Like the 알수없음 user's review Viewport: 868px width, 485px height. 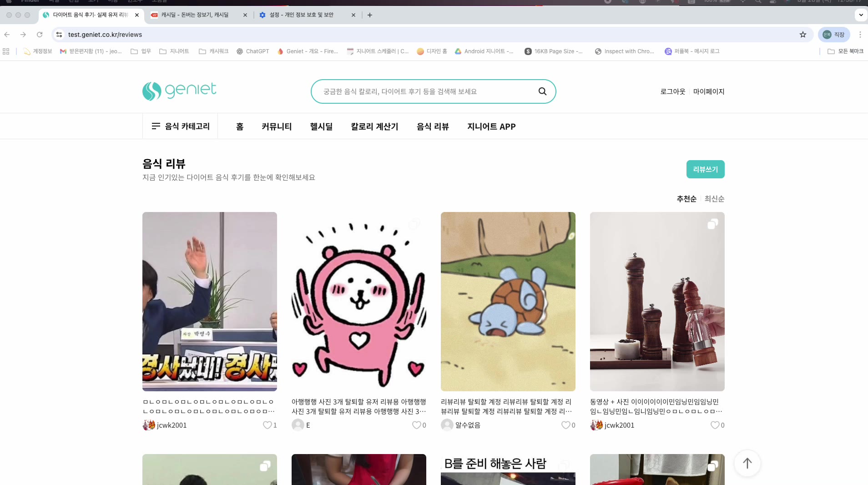tap(565, 425)
